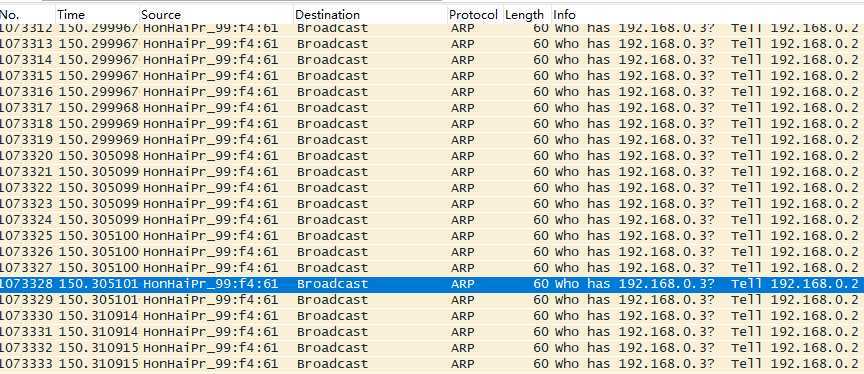Select packet number 1073329
Screen dimensions: 864x374
click(432, 300)
